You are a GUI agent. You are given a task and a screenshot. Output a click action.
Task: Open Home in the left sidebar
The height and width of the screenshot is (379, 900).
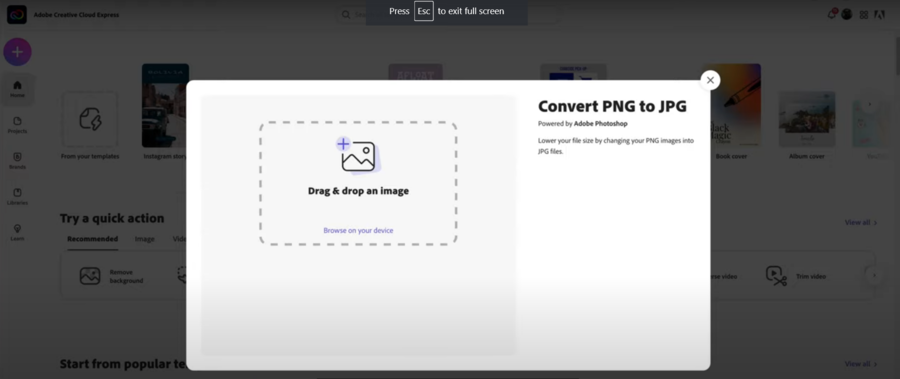[17, 89]
